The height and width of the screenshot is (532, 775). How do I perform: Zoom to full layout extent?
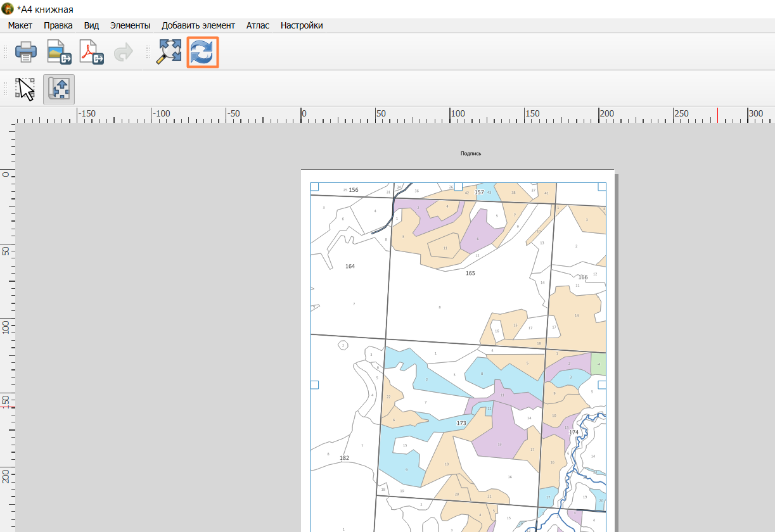coord(169,52)
